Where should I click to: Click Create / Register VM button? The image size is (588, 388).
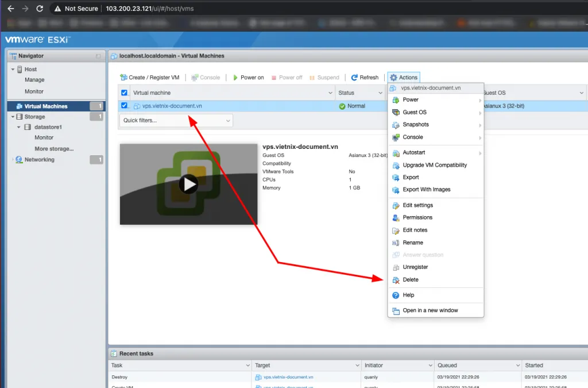point(150,77)
